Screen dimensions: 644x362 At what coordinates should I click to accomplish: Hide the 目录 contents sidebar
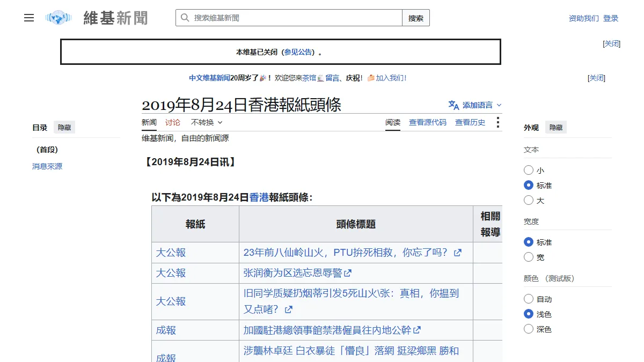(64, 128)
